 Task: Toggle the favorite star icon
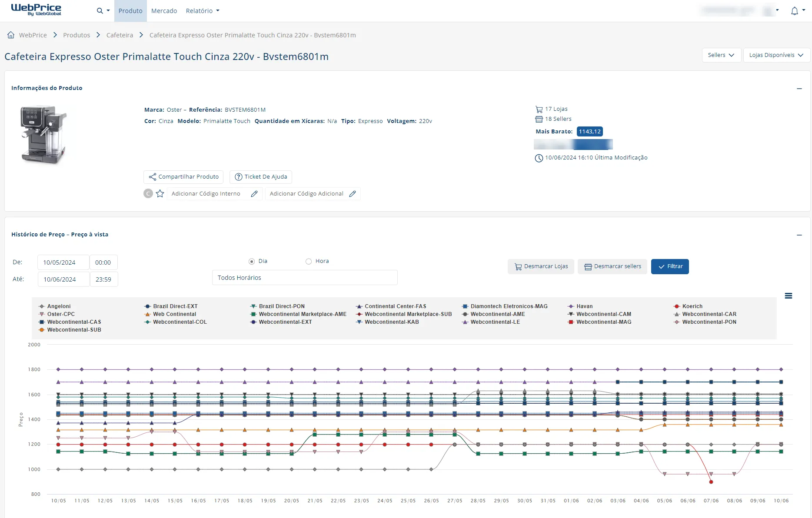(x=160, y=194)
